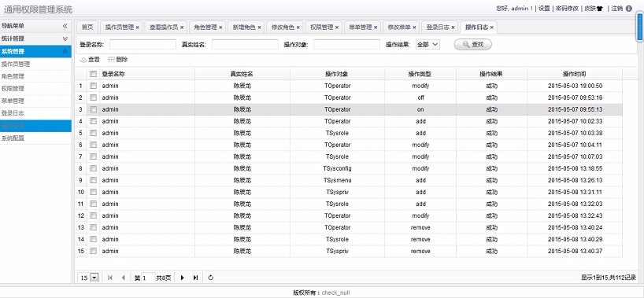Close the 菜单管理 tab

coord(376,28)
